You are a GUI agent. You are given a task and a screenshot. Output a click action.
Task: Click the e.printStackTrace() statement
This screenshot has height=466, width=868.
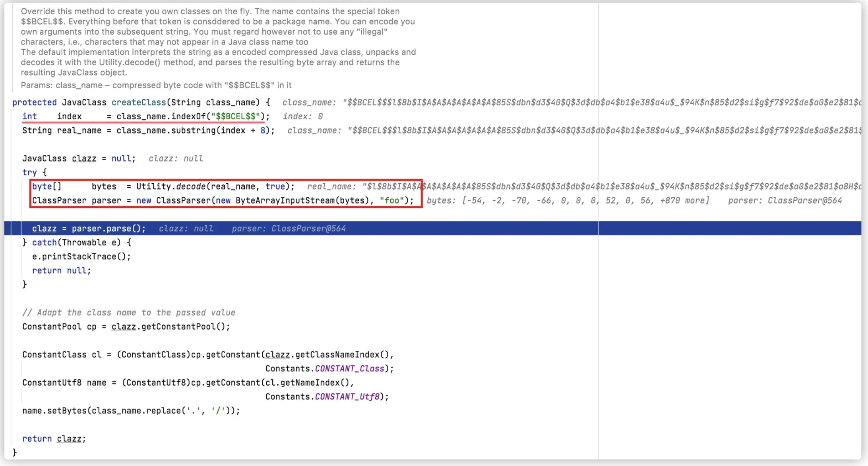click(81, 256)
